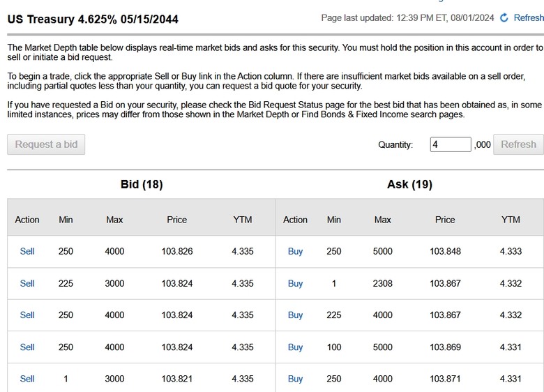The height and width of the screenshot is (392, 544).
Task: Click the Quantity input field
Action: point(451,144)
